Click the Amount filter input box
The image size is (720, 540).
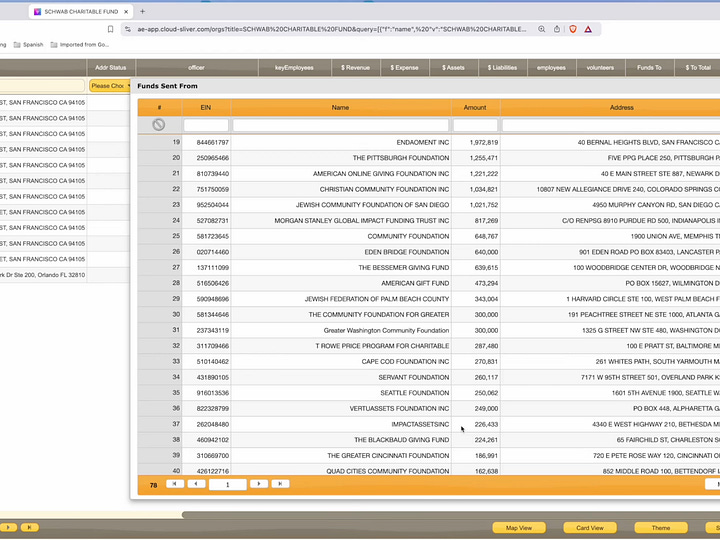475,125
